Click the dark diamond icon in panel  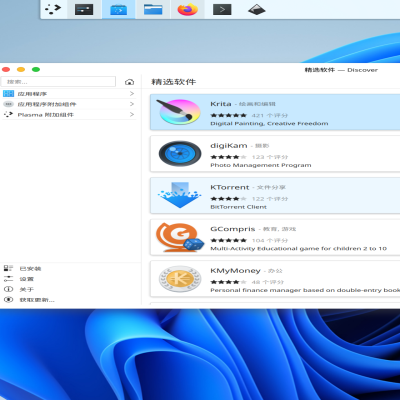[x=257, y=9]
